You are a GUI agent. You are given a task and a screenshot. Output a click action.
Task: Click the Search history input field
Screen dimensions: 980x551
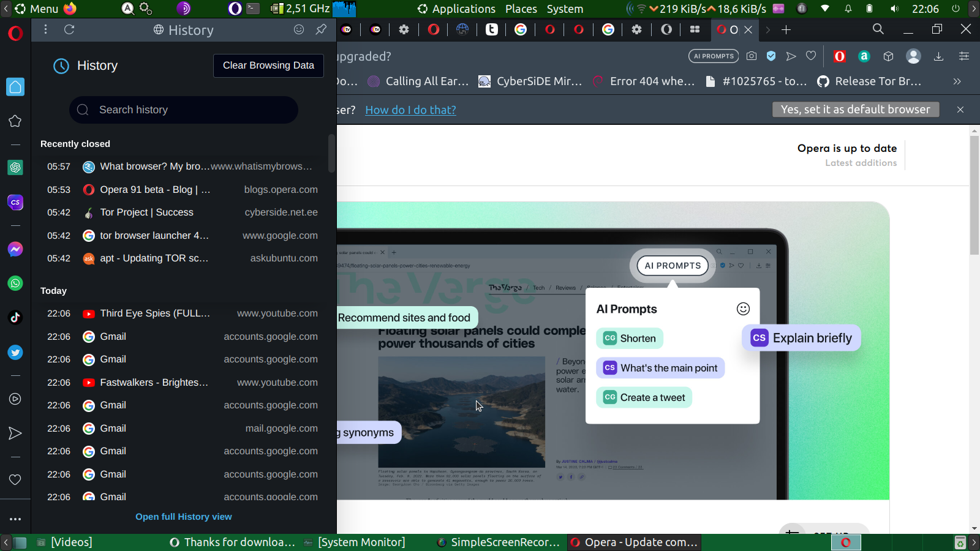click(184, 110)
